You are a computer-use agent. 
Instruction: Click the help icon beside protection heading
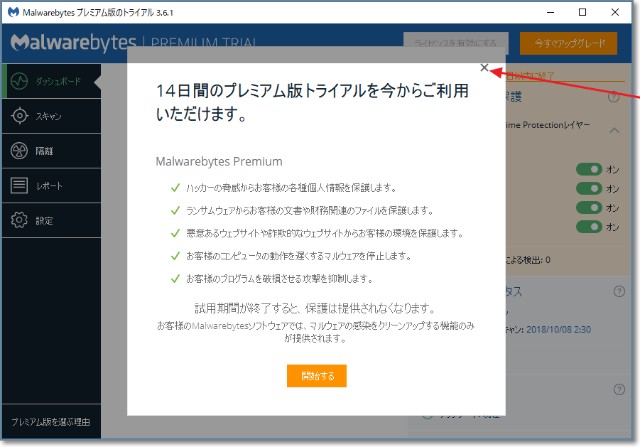614,97
